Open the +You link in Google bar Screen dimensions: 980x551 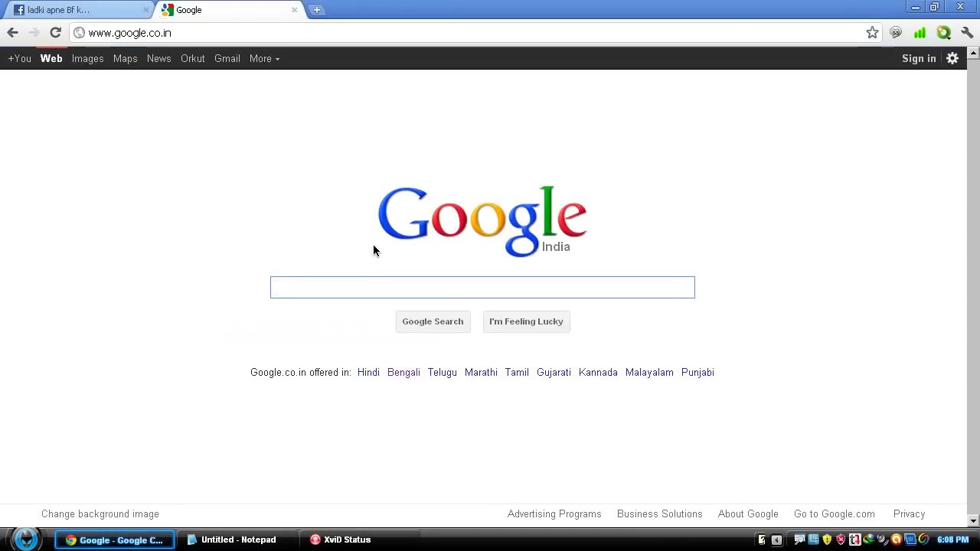pyautogui.click(x=20, y=58)
